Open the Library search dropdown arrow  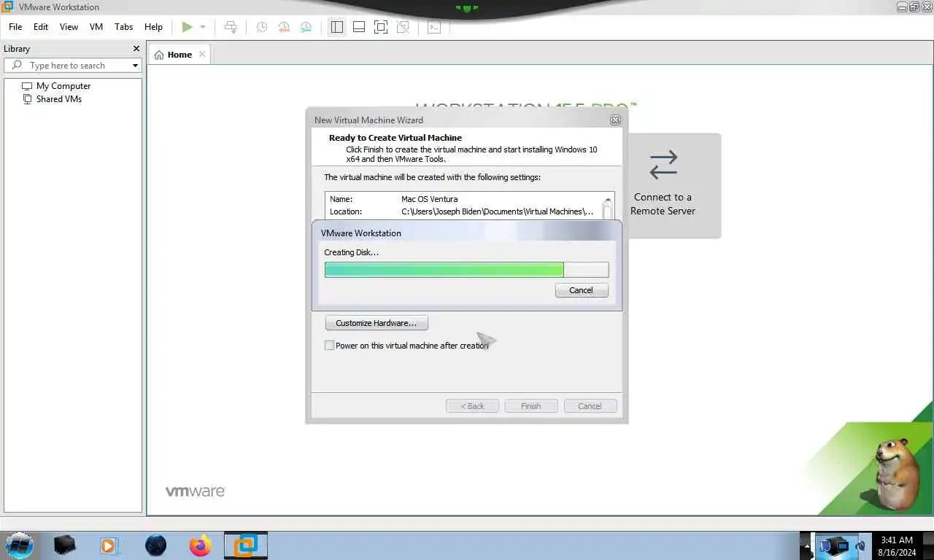(135, 66)
